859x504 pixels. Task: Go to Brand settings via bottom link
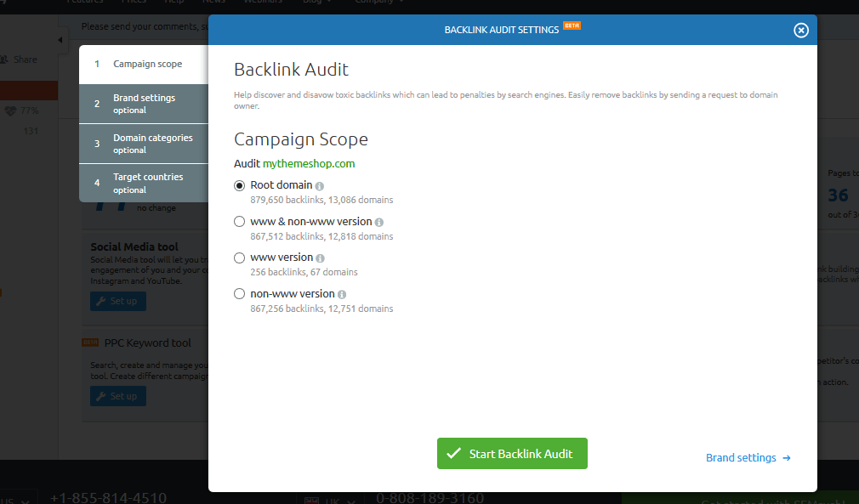pos(748,457)
